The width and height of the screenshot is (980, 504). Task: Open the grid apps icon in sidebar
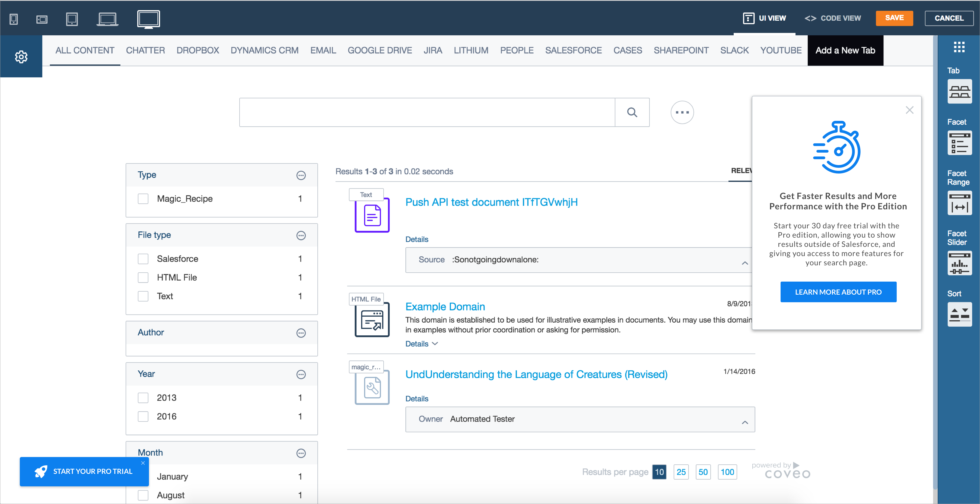point(959,47)
